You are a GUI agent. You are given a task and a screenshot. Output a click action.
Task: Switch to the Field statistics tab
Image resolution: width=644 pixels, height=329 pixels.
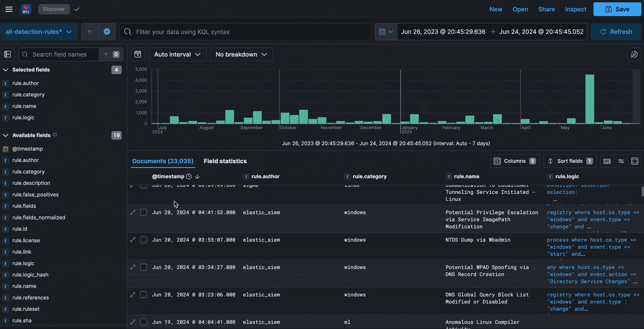225,161
